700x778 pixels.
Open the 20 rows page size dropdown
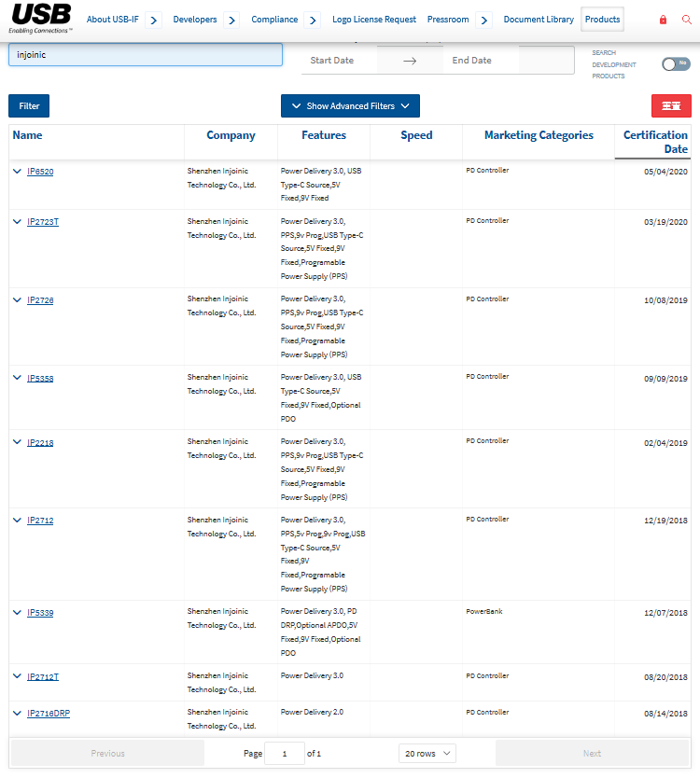click(x=427, y=753)
